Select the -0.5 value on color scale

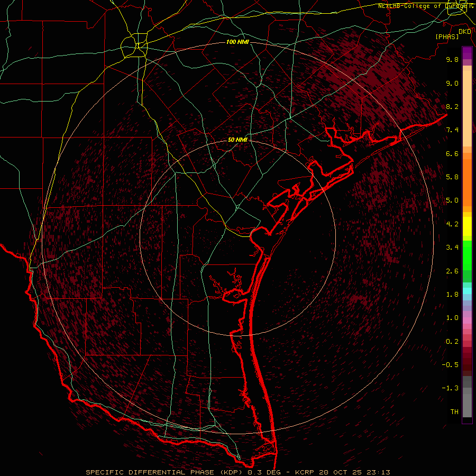[450, 365]
